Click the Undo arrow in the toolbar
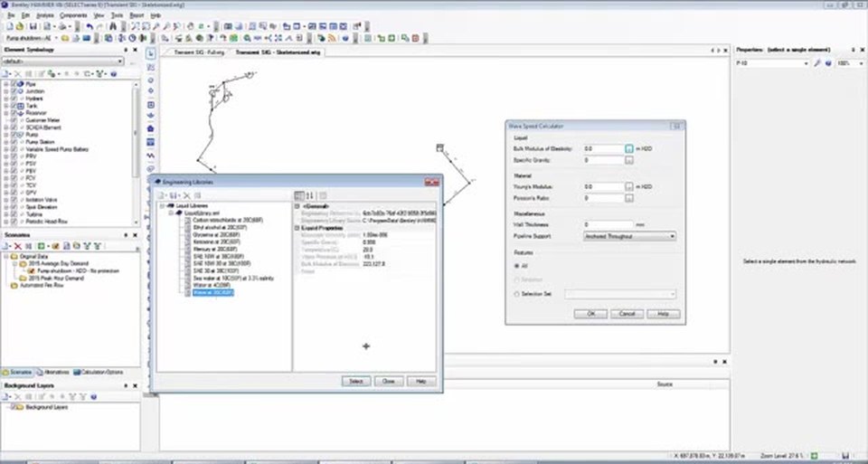868x464 pixels. click(x=90, y=26)
